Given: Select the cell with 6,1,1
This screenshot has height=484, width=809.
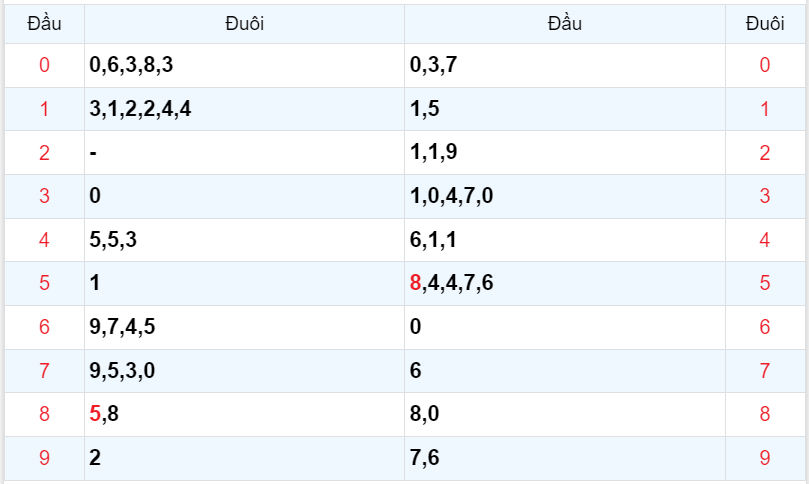Looking at the screenshot, I should click(434, 240).
